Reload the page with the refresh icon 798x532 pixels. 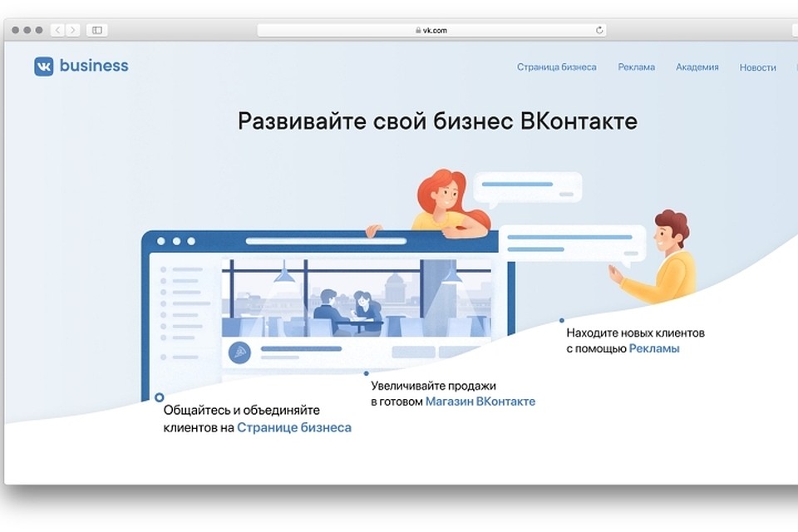pyautogui.click(x=599, y=30)
